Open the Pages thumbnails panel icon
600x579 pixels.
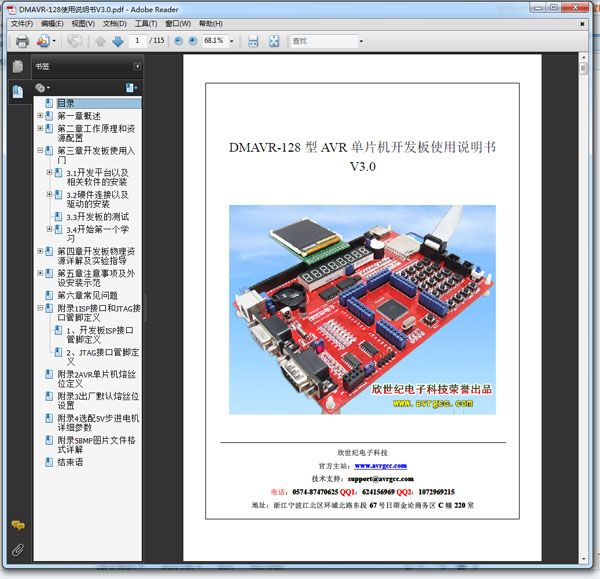click(x=18, y=67)
